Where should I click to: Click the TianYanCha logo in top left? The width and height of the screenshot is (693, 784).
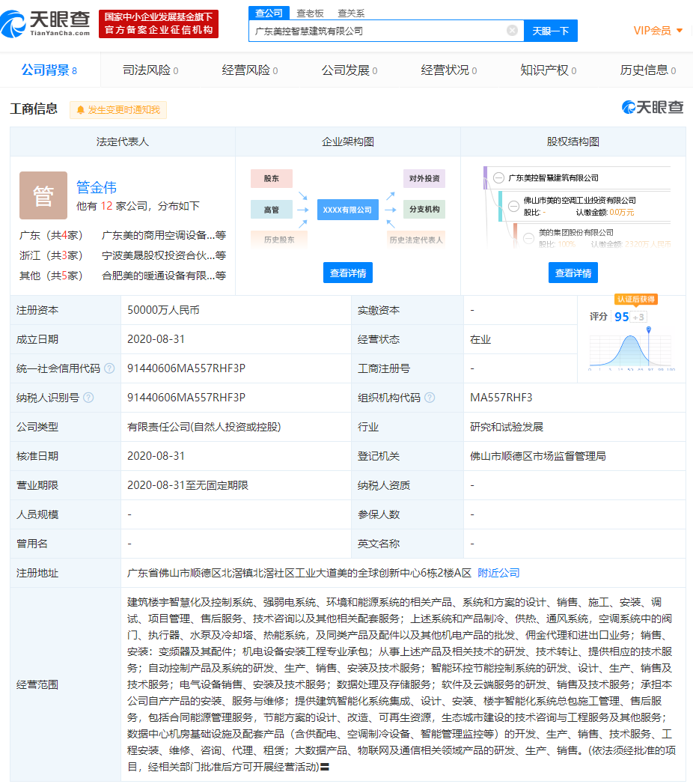pyautogui.click(x=45, y=23)
